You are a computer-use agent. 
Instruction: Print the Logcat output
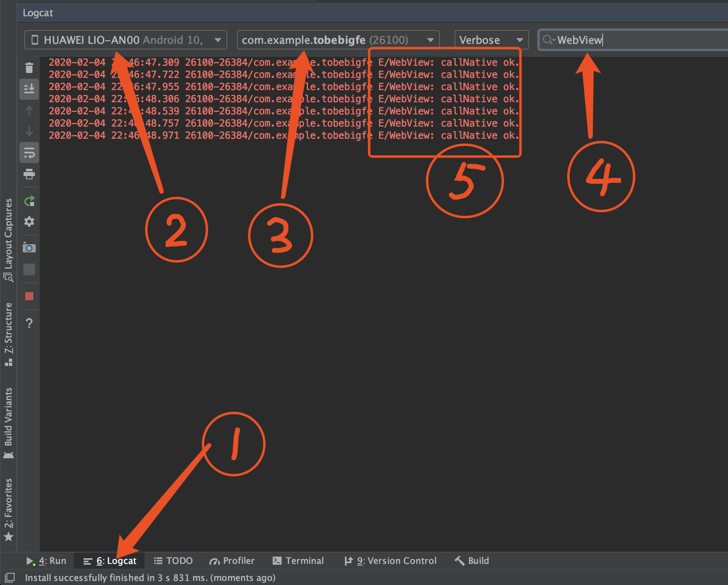tap(29, 174)
